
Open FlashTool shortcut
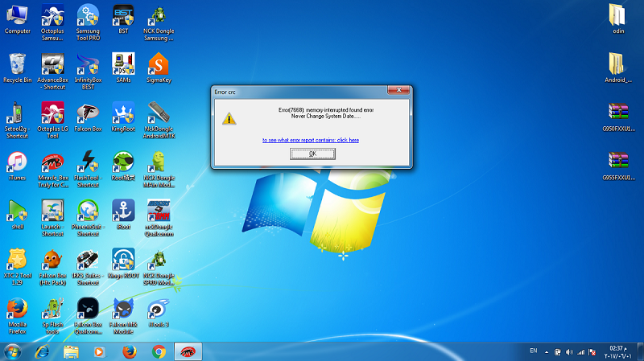click(88, 169)
